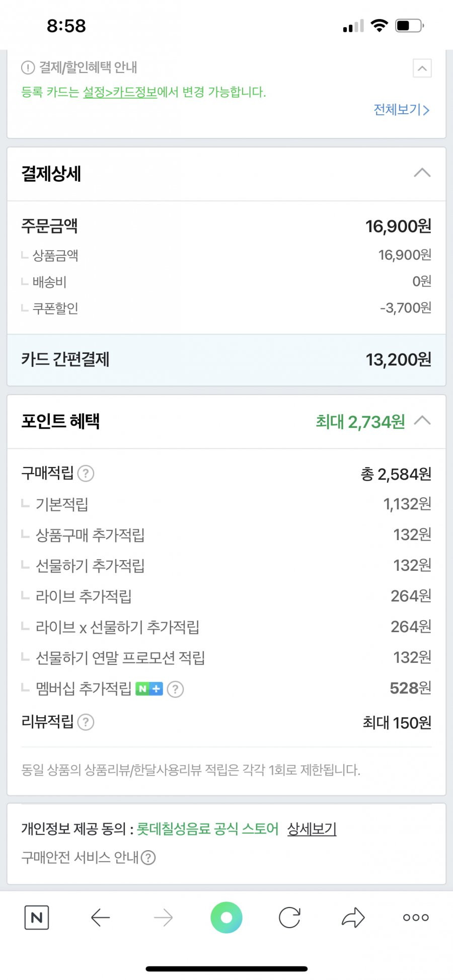Open the green circle Naver search button
This screenshot has width=453, height=980.
coord(226,917)
